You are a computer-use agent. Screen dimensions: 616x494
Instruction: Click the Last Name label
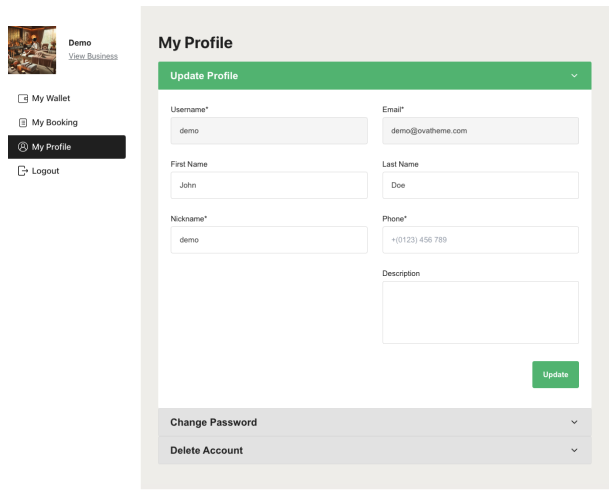(x=400, y=164)
